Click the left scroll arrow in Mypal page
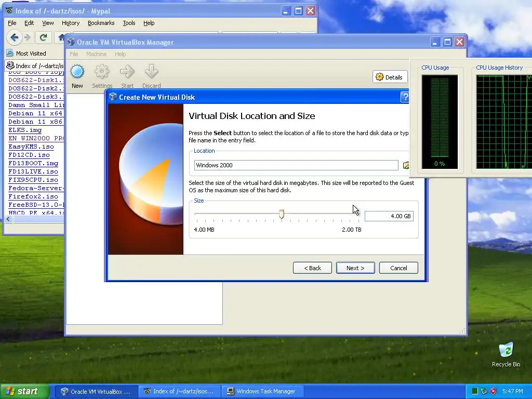This screenshot has width=532, height=399. pyautogui.click(x=8, y=219)
